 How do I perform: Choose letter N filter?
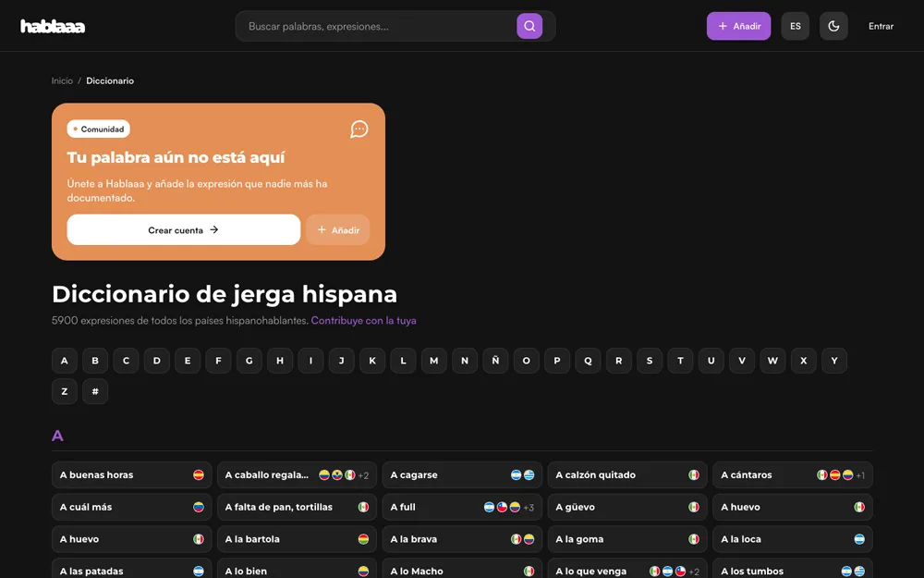465,361
